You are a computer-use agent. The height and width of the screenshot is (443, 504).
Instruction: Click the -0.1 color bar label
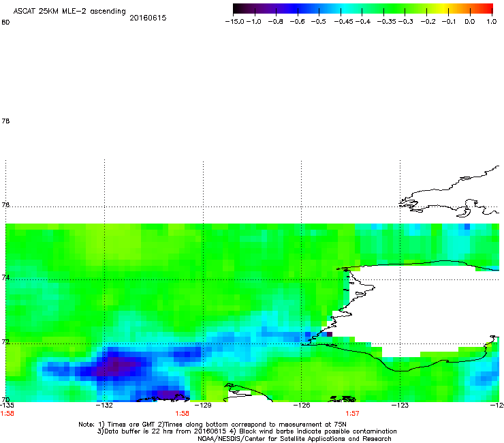tap(449, 22)
